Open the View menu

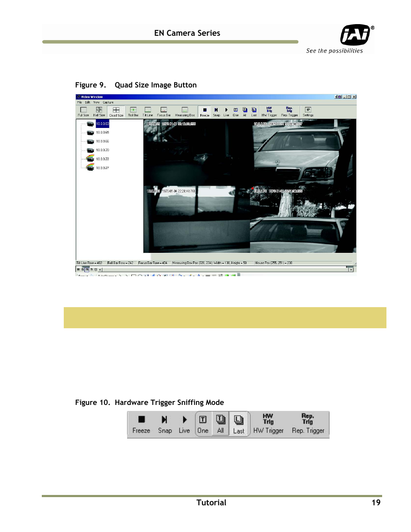pyautogui.click(x=97, y=103)
